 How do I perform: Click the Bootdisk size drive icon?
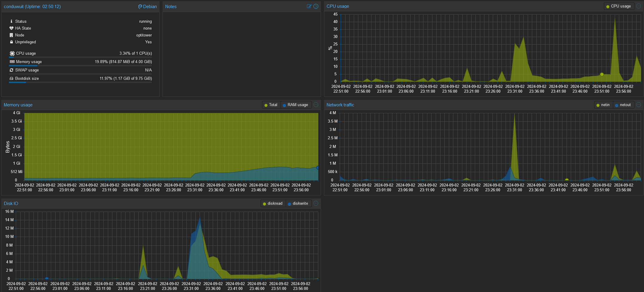(x=11, y=78)
